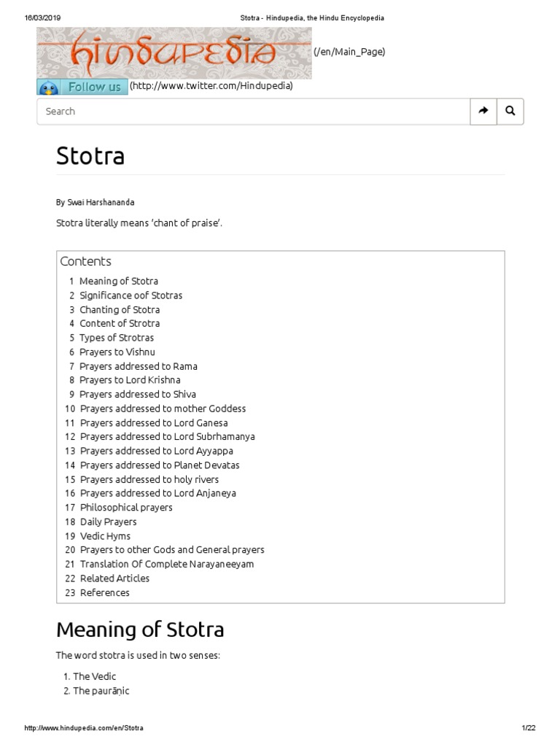Click Prayers addressed to Rama entry
Screen dimensions: 560x747
[x=138, y=366]
